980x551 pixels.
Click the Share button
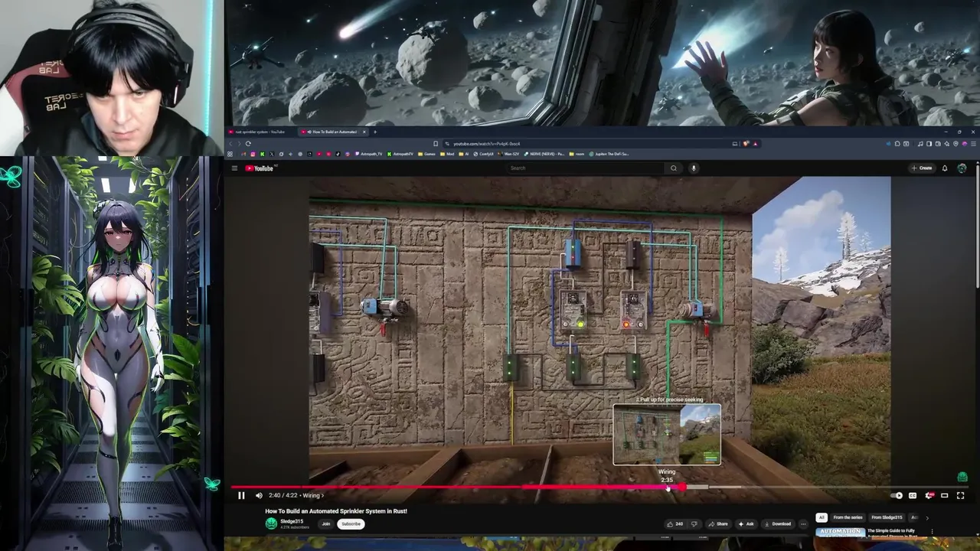click(718, 524)
